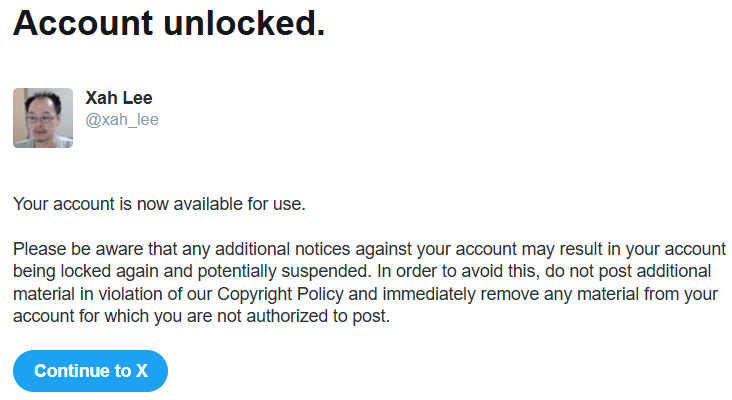Click the @xah_lee handle
Image resolution: width=732 pixels, height=400 pixels.
coord(122,120)
